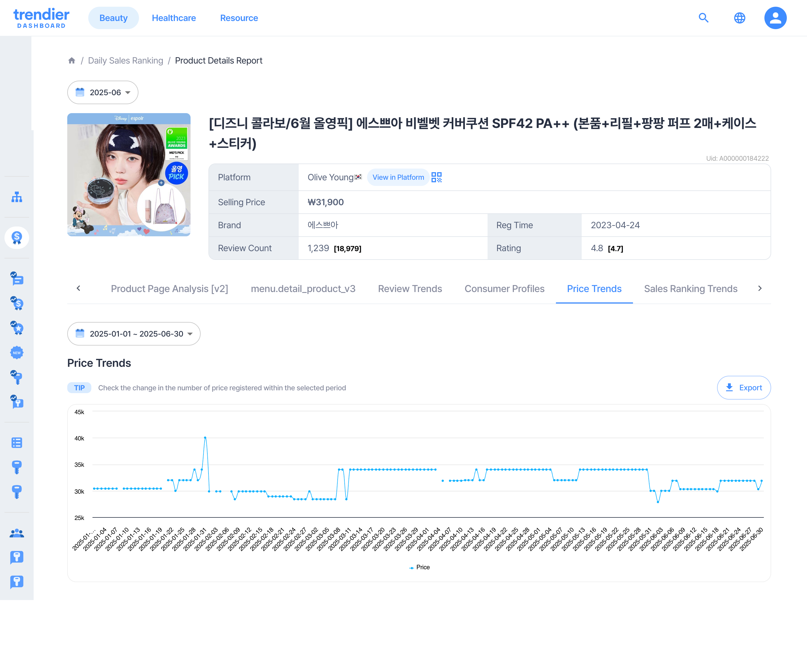Open the list view sidebar icon
Screen dimensions: 807x672
point(17,442)
